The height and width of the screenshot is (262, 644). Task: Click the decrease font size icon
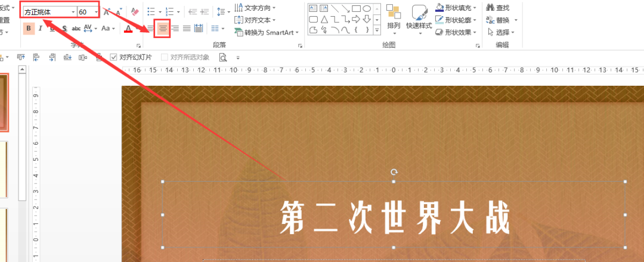click(119, 11)
